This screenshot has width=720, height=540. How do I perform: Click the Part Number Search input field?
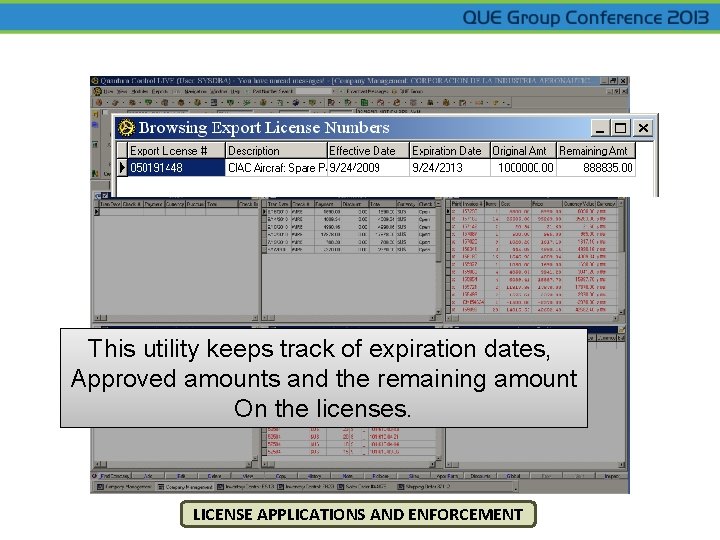coord(313,91)
